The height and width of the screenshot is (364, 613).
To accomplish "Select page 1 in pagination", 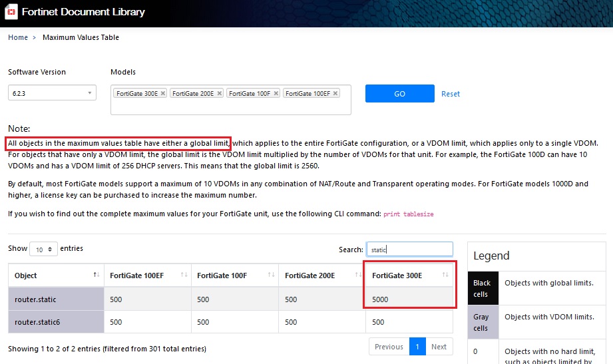I will click(x=417, y=347).
